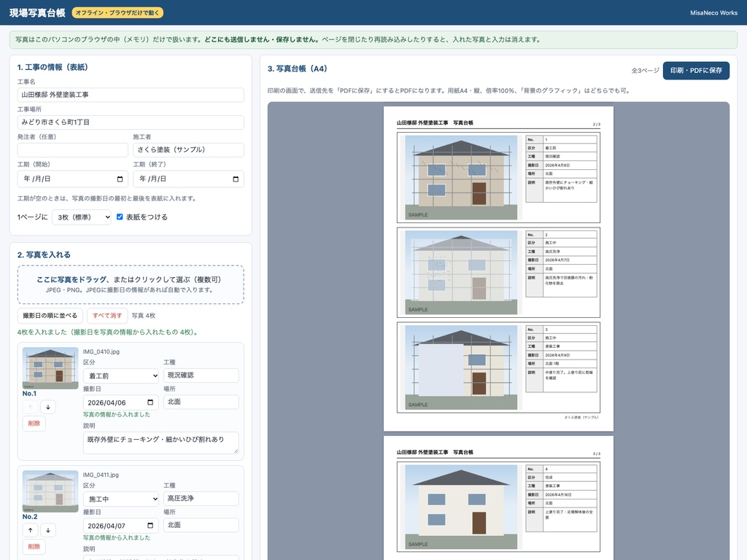Focus empty 発注者（任意） field
This screenshot has width=747, height=560.
coord(73,150)
